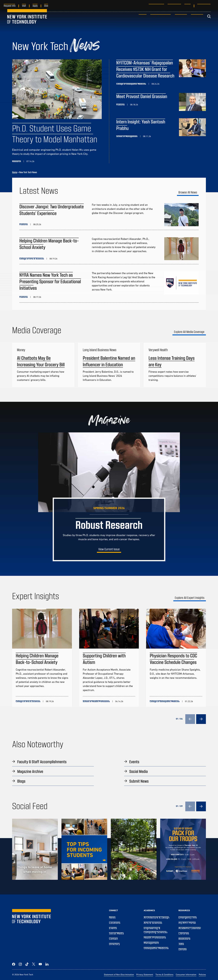Screen dimensions: 218x980
Task: Click Directory in footer Connect column
Action: [114, 944]
